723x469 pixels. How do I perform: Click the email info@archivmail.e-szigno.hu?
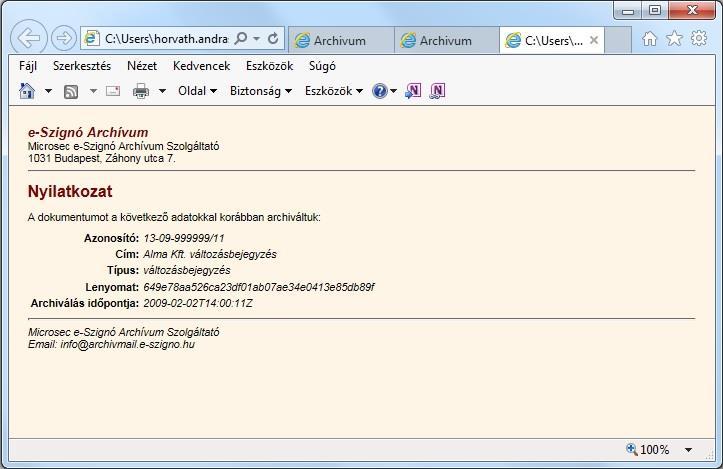coord(128,344)
